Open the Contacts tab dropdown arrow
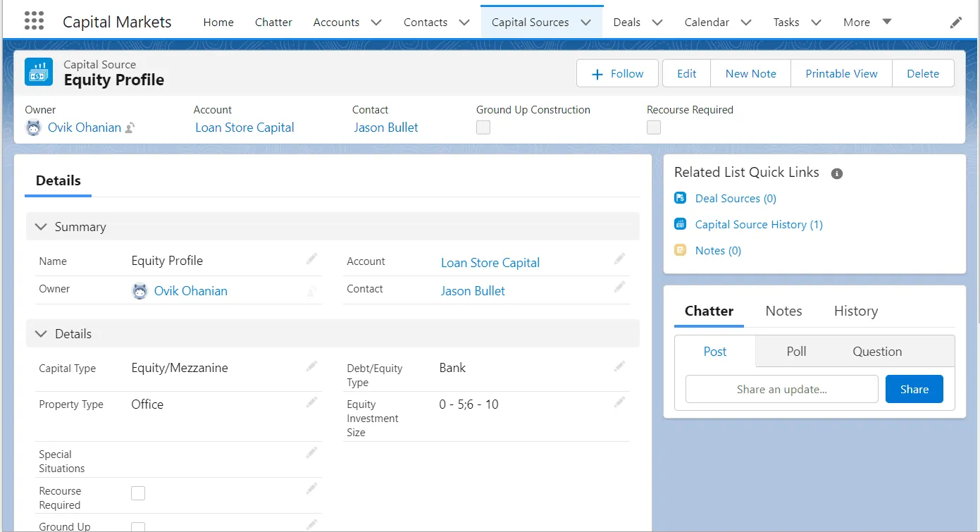This screenshot has width=980, height=532. click(x=464, y=23)
